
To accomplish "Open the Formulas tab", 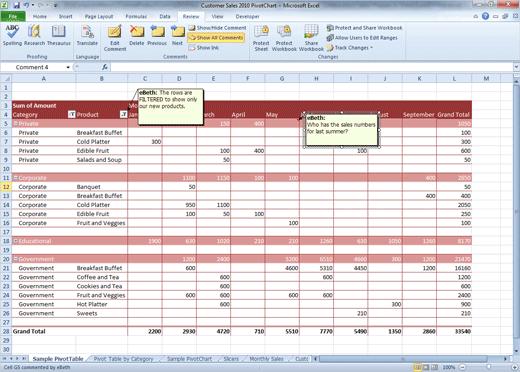I will click(136, 16).
